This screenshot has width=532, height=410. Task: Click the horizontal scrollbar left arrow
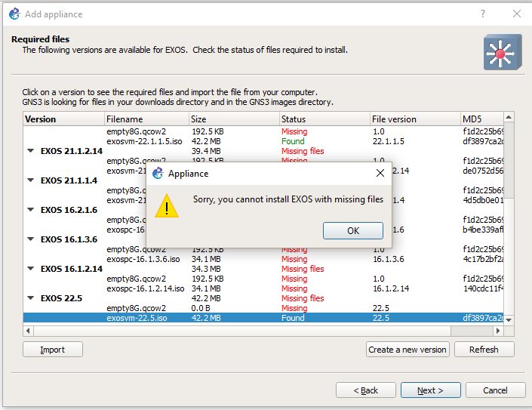click(x=28, y=331)
